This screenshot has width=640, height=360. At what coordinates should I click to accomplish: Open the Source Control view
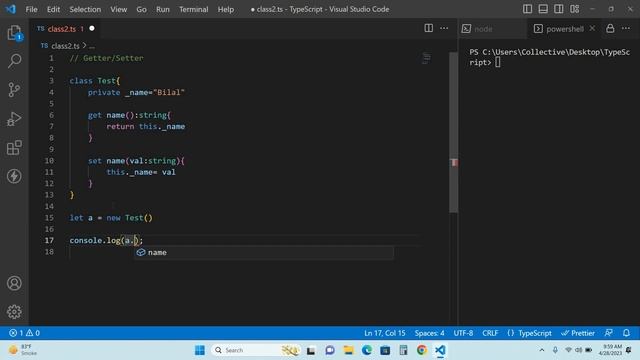coord(14,90)
